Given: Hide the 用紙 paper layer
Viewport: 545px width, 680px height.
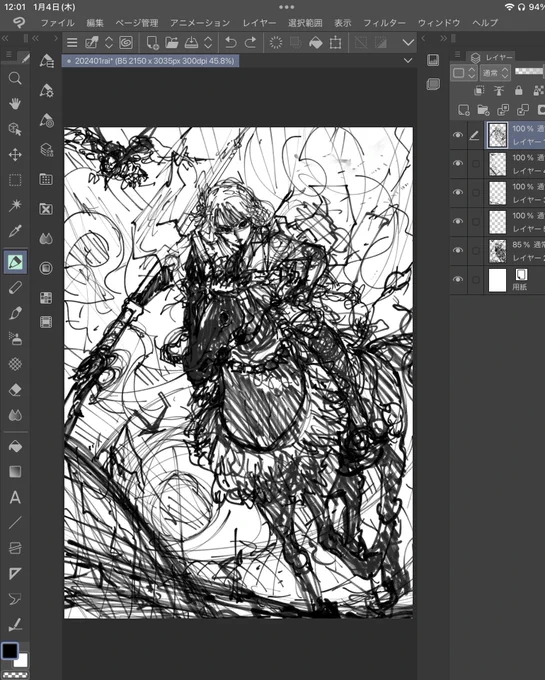Looking at the screenshot, I should click(457, 279).
